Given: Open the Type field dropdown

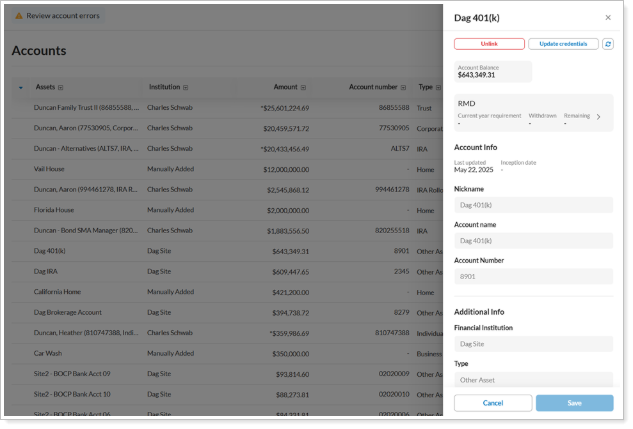Looking at the screenshot, I should pos(533,380).
